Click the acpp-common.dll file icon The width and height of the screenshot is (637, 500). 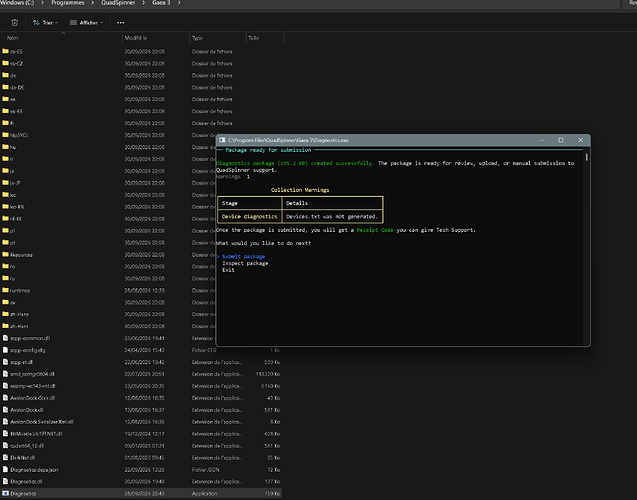[5, 338]
